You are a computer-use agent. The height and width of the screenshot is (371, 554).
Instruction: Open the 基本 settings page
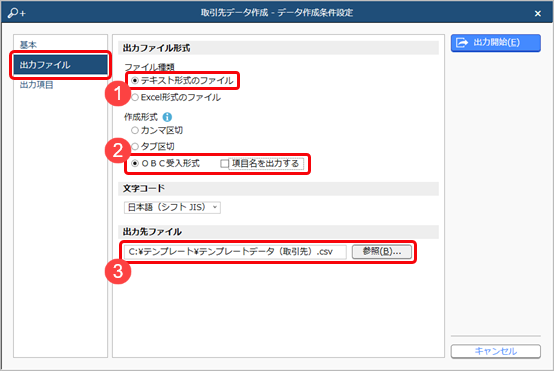28,45
